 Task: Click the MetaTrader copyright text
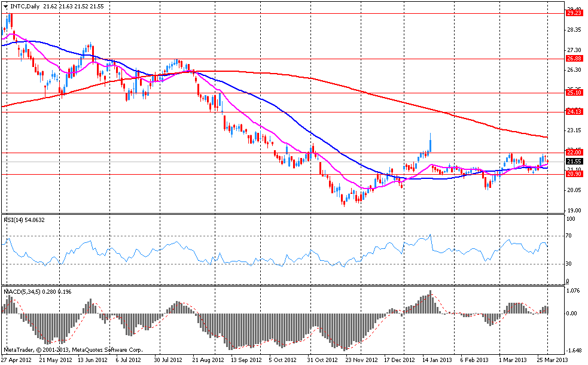(x=74, y=349)
